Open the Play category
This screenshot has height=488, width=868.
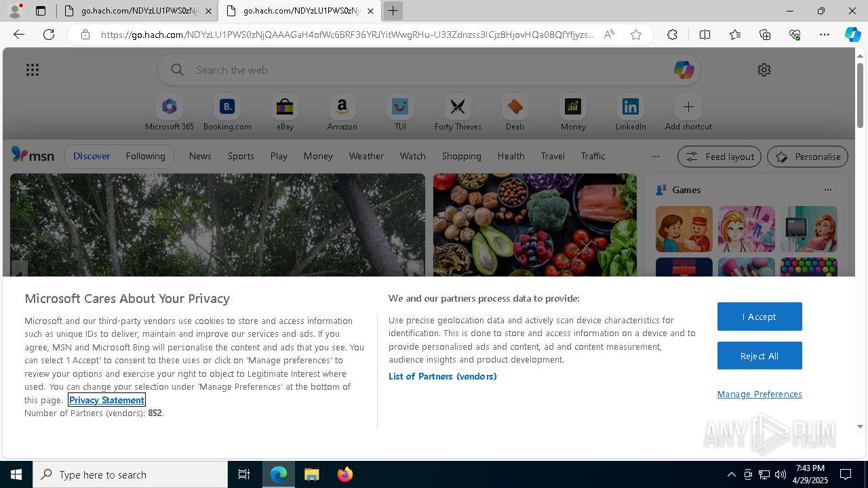pos(279,156)
